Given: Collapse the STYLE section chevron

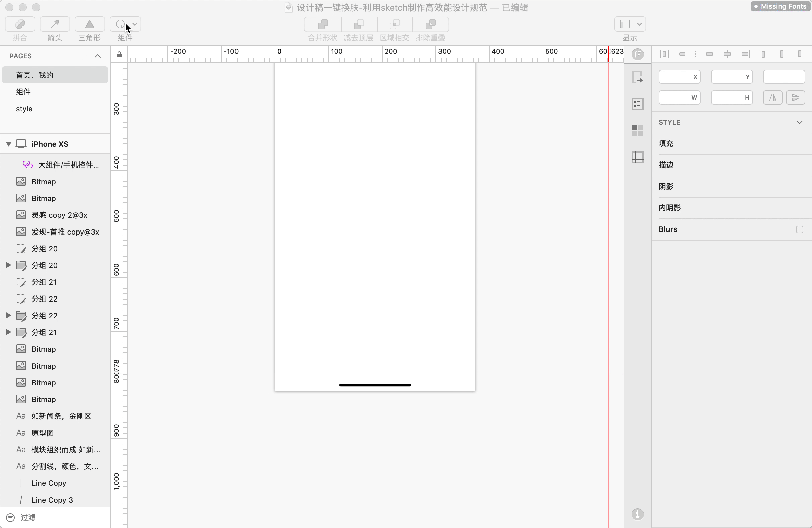Looking at the screenshot, I should 799,122.
